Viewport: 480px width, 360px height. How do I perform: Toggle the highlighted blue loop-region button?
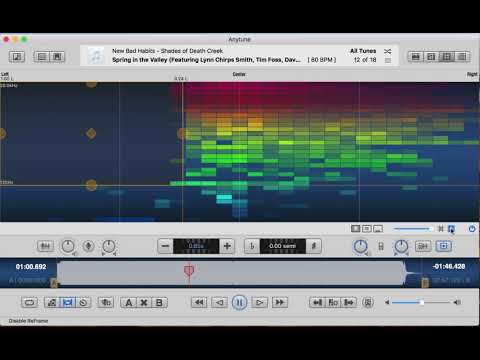tap(68, 303)
